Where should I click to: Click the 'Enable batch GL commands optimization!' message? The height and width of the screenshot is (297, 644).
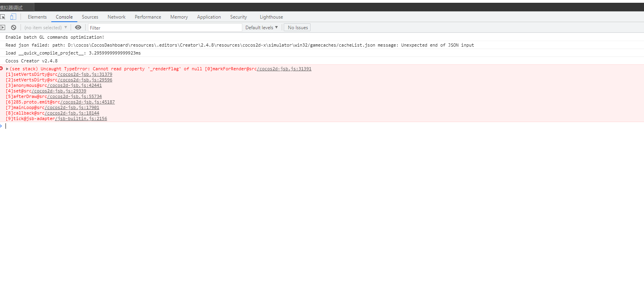pos(55,37)
